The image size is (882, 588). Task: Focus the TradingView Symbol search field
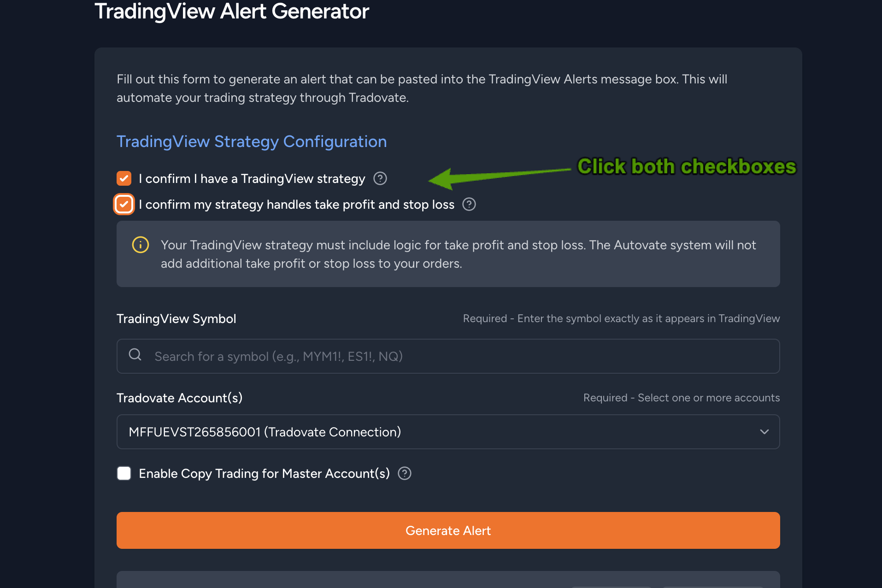[x=448, y=356]
